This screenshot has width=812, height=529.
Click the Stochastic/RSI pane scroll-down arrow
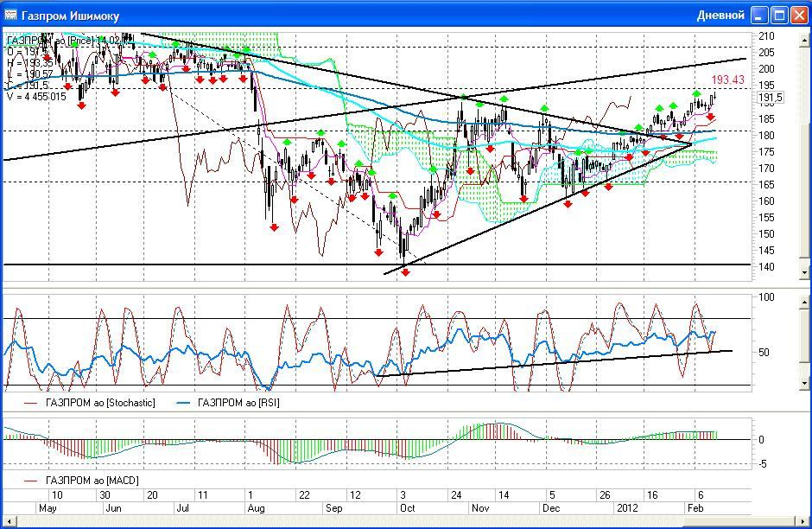pyautogui.click(x=804, y=384)
